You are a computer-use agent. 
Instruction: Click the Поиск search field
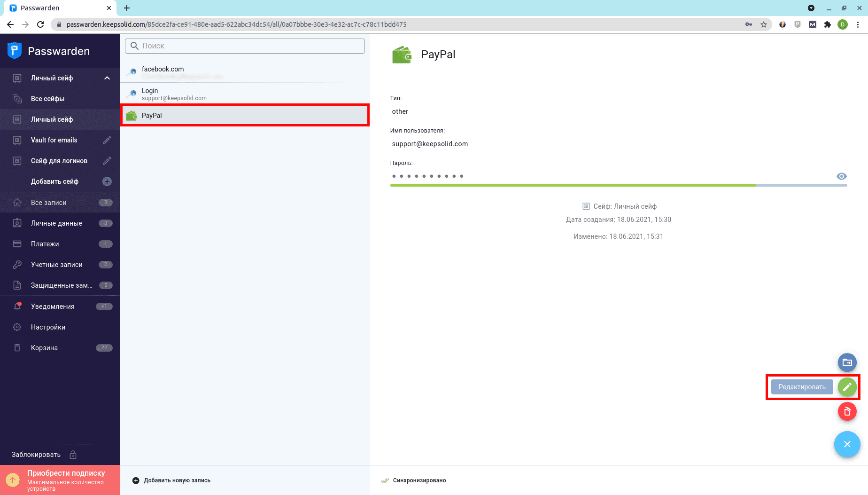(x=245, y=46)
